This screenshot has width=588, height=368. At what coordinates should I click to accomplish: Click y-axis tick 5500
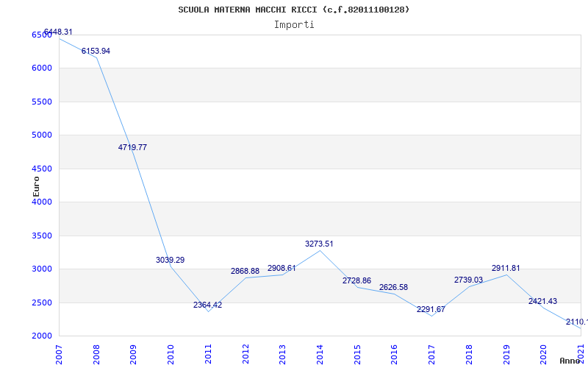[x=42, y=102]
